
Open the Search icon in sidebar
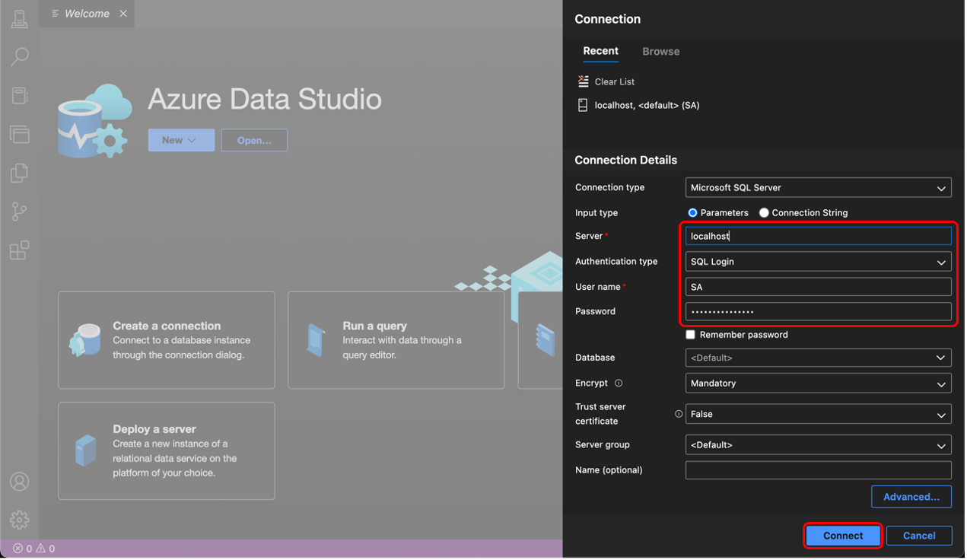click(20, 57)
